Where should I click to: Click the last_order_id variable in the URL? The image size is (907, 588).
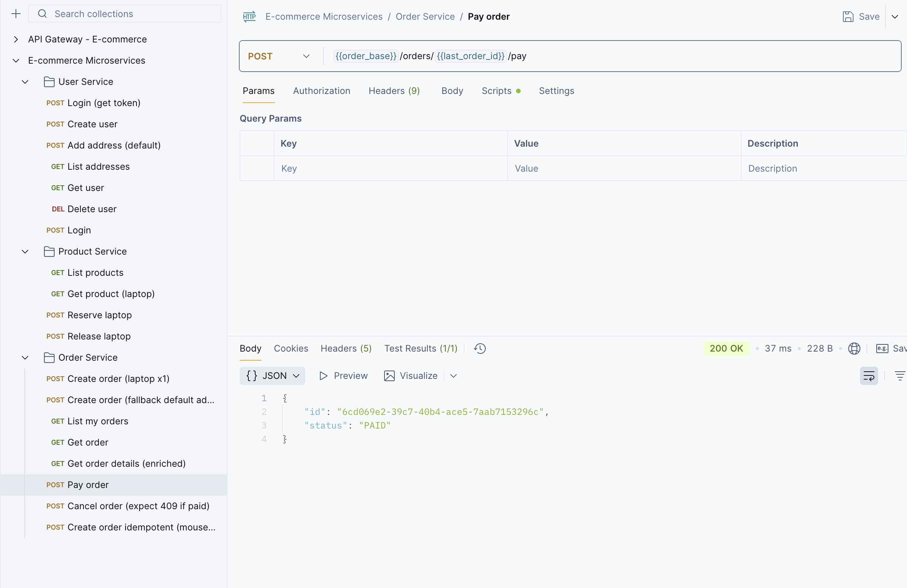coord(470,56)
